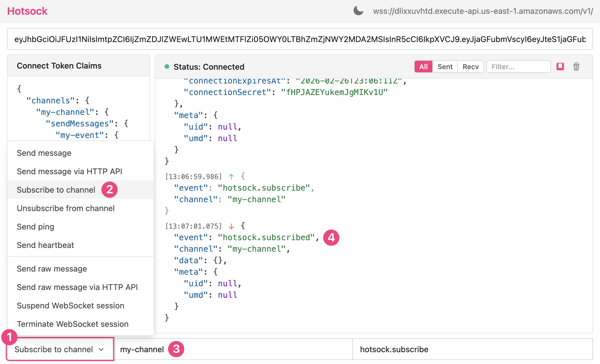
Task: Select "Send ping" from the action menu
Action: click(35, 227)
